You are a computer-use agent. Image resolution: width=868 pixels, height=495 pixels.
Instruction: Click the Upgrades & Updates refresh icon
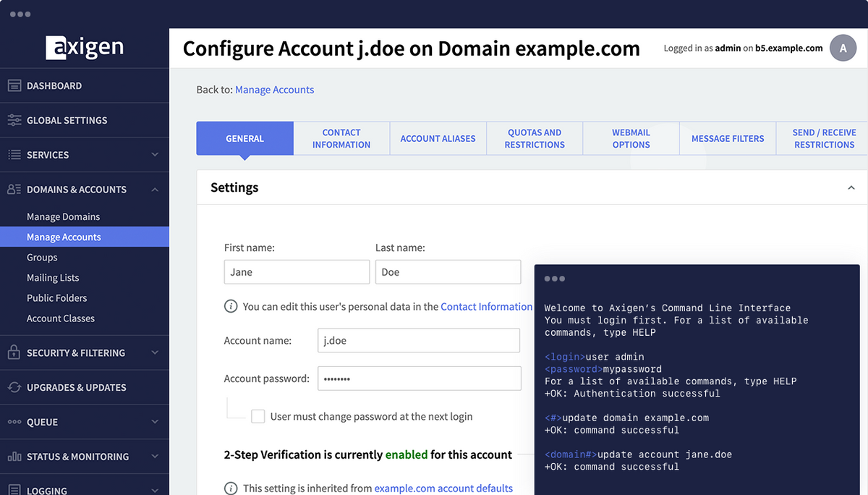point(14,387)
